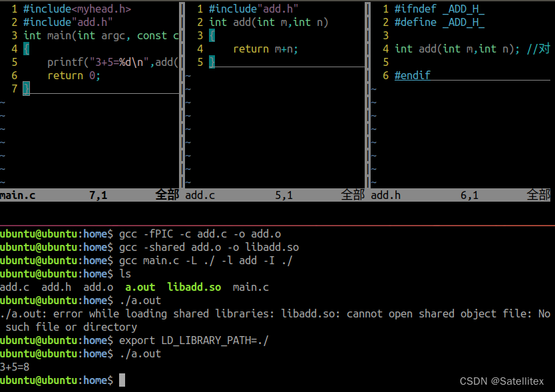
Task: Click the '3+5=8' program output
Action: pyautogui.click(x=15, y=367)
